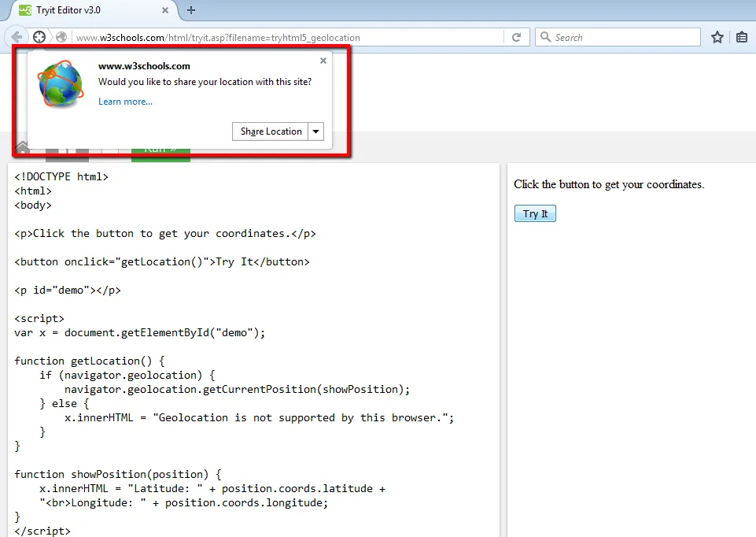Screen dimensions: 756x537
Task: Click the globe image in the location popup
Action: (x=61, y=83)
